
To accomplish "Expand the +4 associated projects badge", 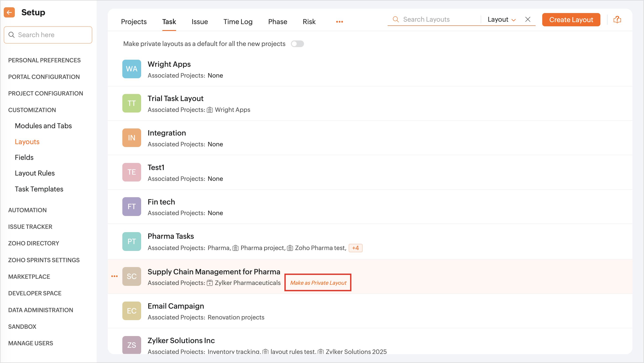I will tap(355, 248).
